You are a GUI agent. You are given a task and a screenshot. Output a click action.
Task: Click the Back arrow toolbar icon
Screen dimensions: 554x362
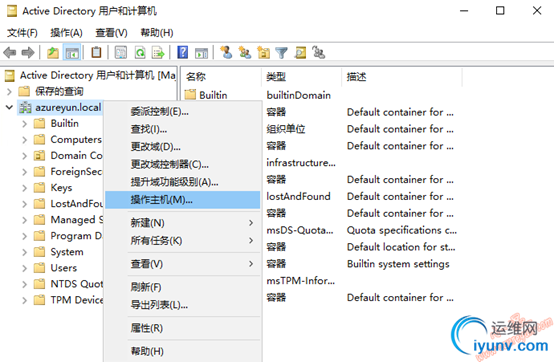10,53
